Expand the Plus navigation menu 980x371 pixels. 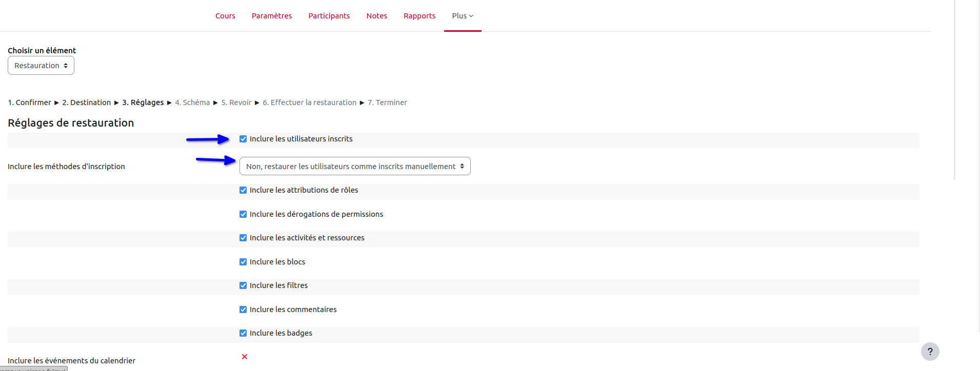[462, 16]
